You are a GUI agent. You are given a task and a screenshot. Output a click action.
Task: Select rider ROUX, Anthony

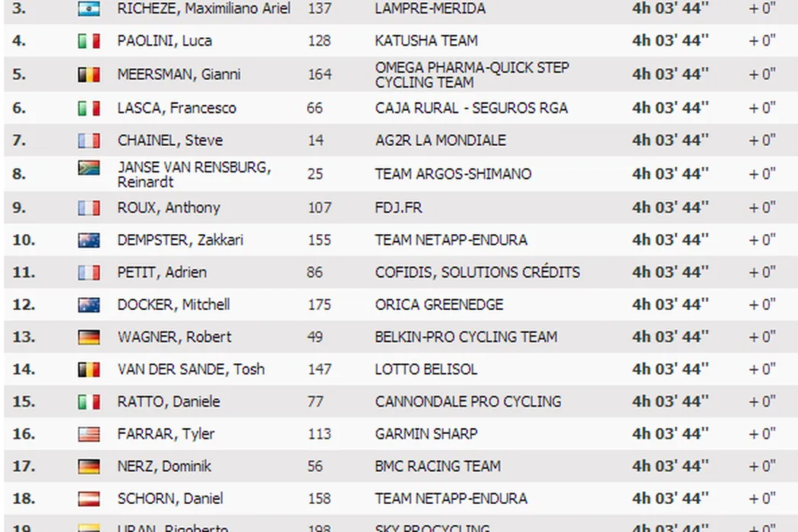169,207
